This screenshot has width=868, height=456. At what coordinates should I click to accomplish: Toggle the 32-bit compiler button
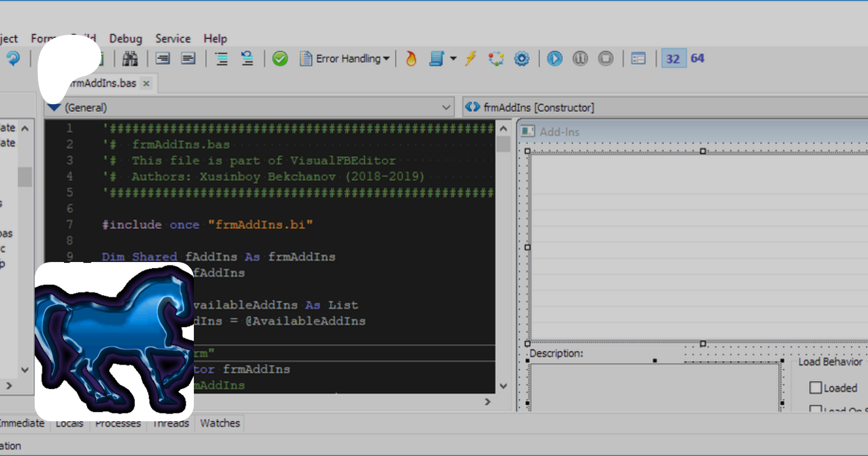(673, 59)
